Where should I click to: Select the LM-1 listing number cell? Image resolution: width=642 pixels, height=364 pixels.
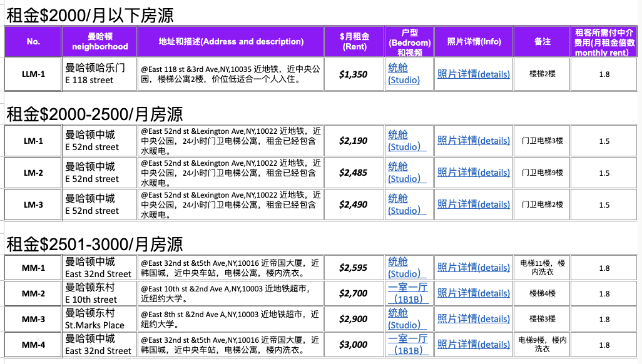click(x=33, y=141)
